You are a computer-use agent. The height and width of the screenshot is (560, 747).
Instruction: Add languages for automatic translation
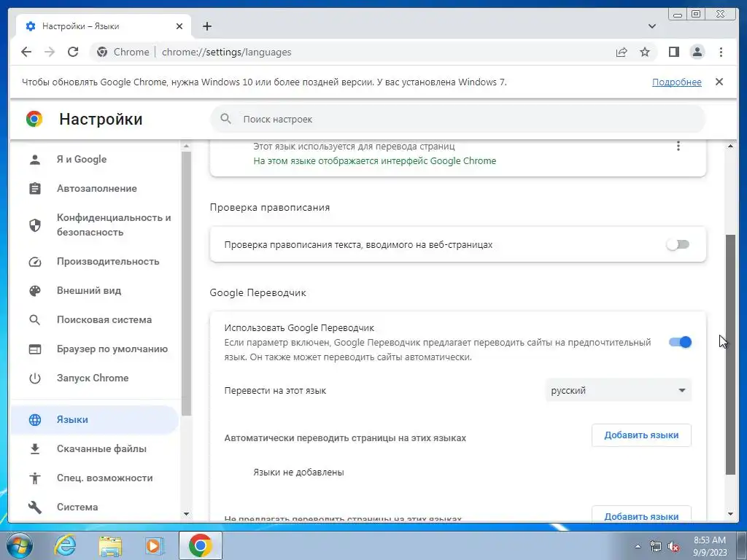point(641,435)
